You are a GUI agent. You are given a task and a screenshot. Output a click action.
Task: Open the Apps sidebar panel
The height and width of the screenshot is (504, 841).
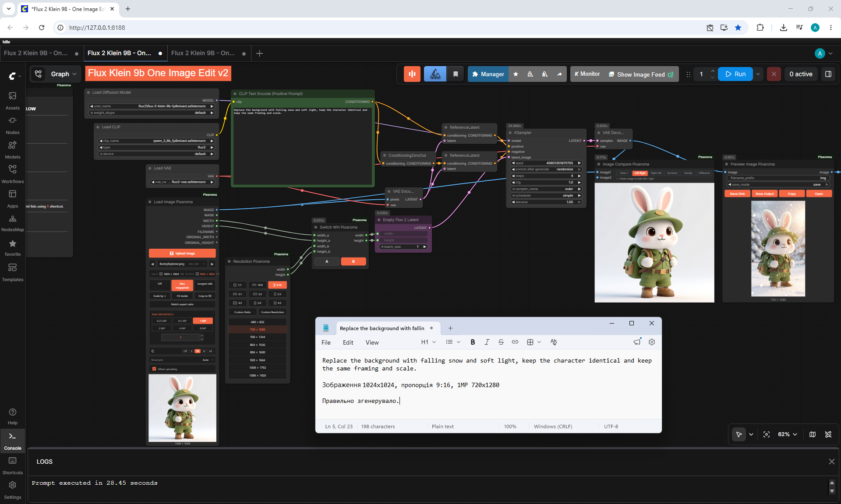click(12, 198)
